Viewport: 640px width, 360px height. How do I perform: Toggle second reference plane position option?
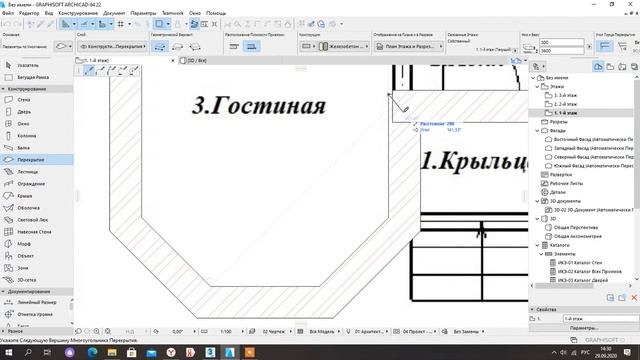click(251, 47)
